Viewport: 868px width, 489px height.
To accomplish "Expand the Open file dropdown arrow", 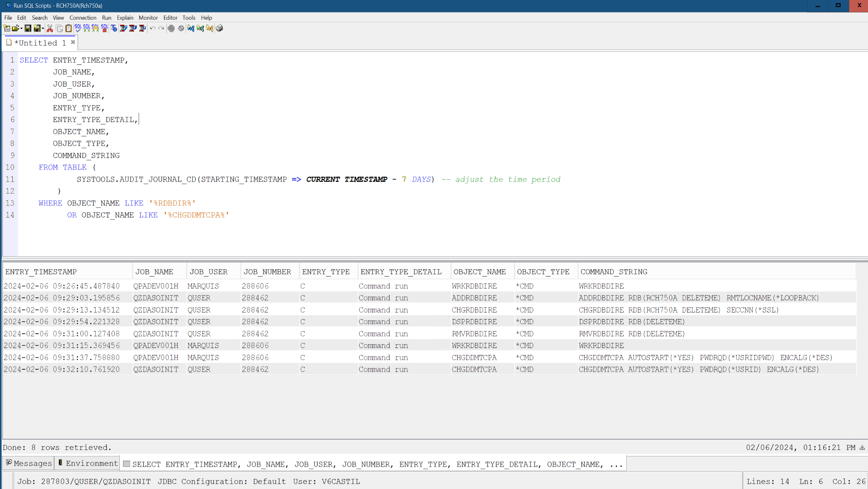I will (21, 28).
